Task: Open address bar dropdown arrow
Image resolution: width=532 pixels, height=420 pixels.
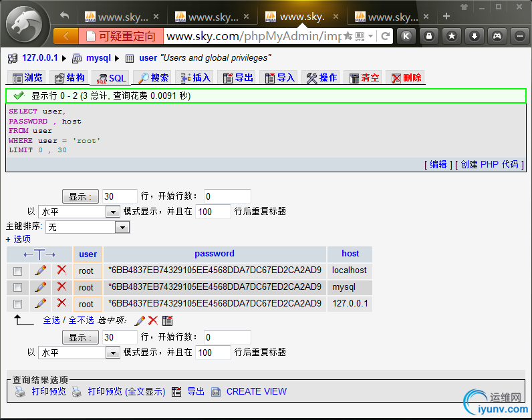Action: pyautogui.click(x=370, y=36)
